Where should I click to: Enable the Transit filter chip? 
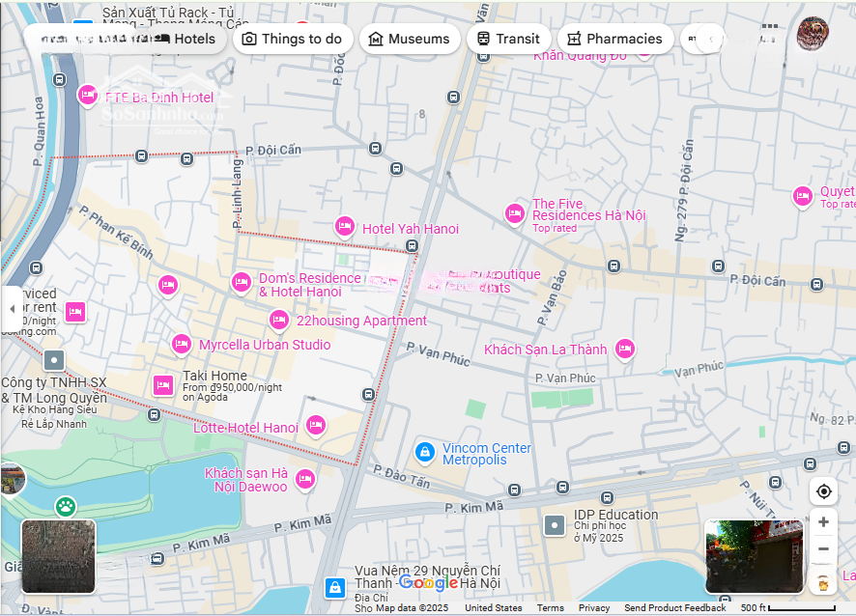pos(508,39)
